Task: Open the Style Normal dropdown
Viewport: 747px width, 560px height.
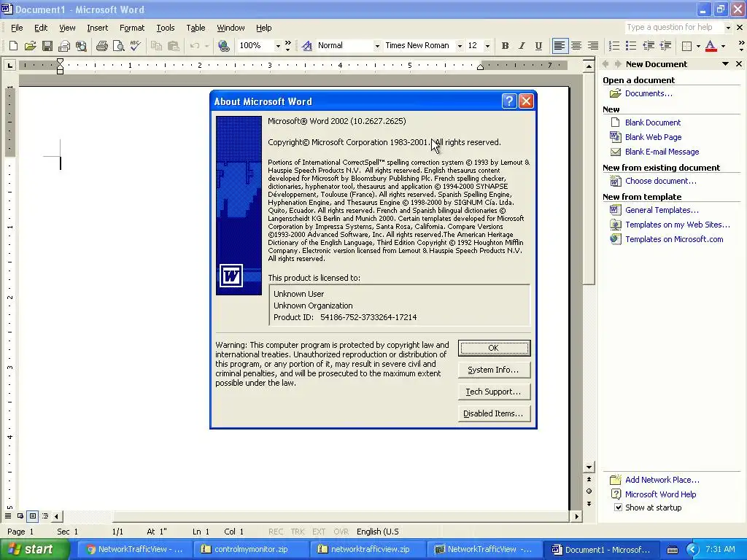Action: point(377,46)
